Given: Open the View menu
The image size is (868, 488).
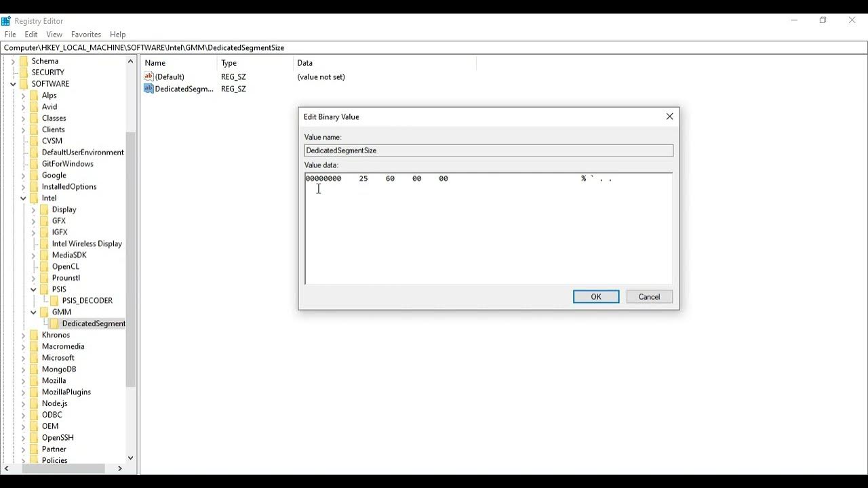Looking at the screenshot, I should 54,35.
